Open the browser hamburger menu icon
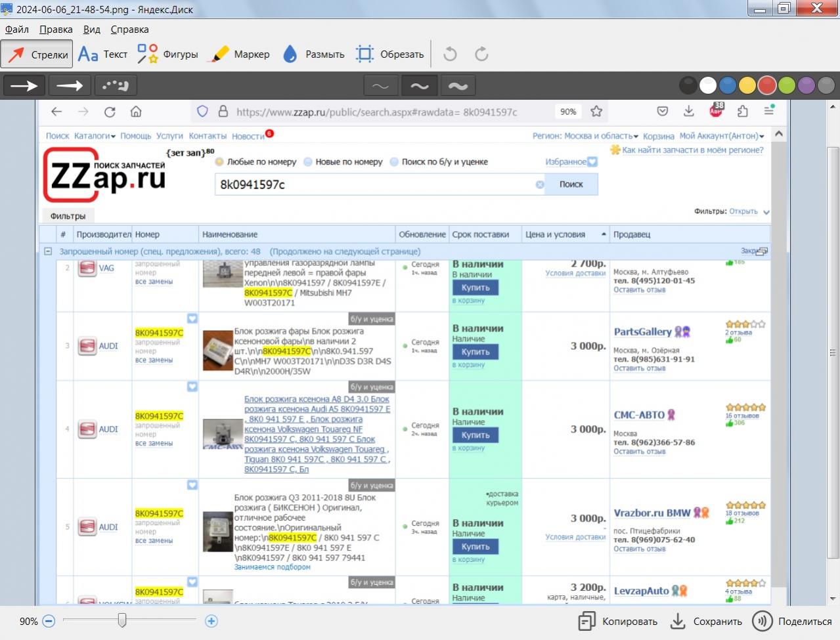 coord(769,111)
